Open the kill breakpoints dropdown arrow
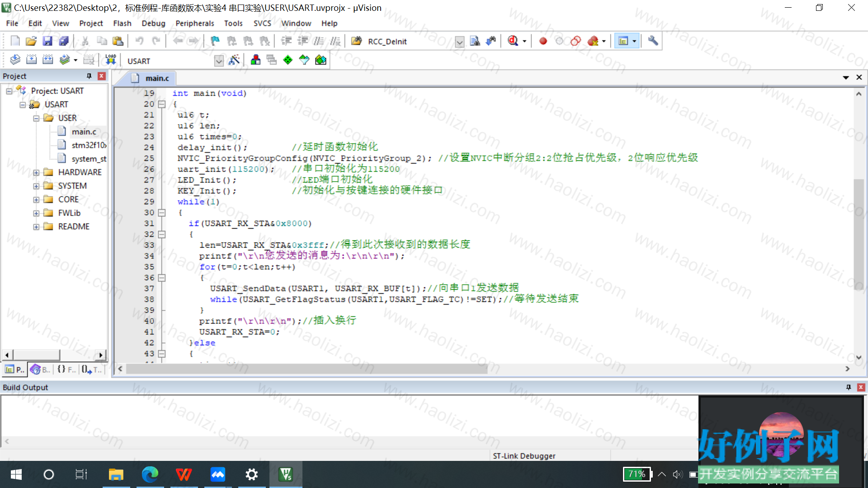868x488 pixels. (x=604, y=41)
